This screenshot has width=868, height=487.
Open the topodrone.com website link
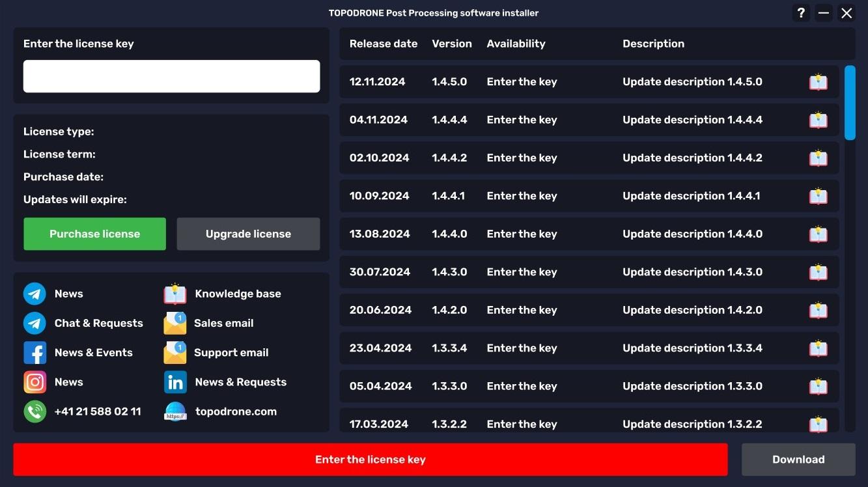click(236, 411)
